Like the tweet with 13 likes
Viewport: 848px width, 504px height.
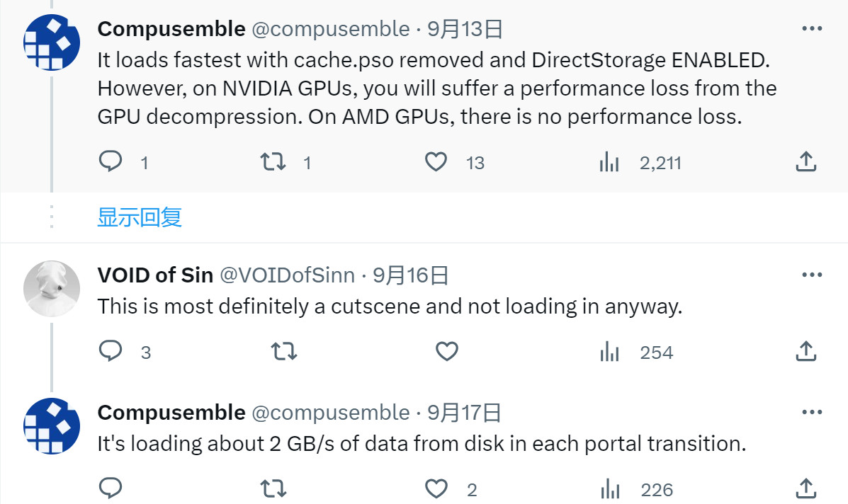coord(436,162)
